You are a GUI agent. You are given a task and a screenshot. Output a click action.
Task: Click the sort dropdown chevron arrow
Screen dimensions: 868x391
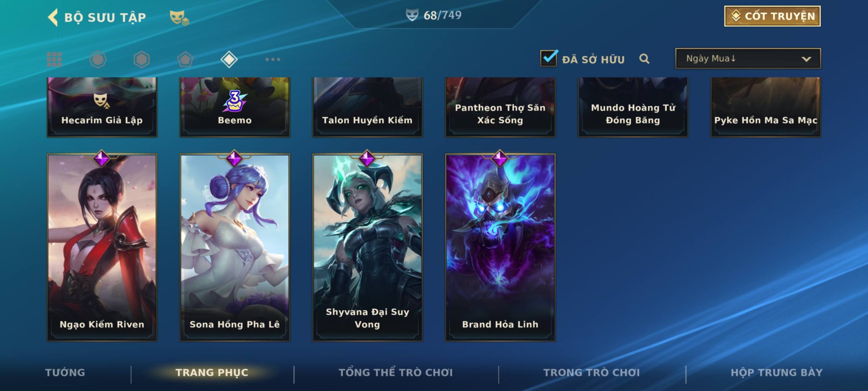coord(806,59)
